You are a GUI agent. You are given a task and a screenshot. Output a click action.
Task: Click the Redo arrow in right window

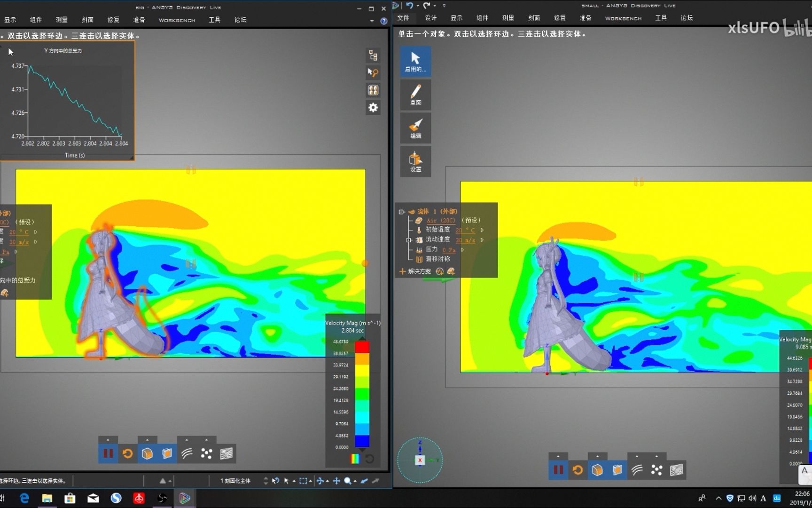tap(427, 5)
